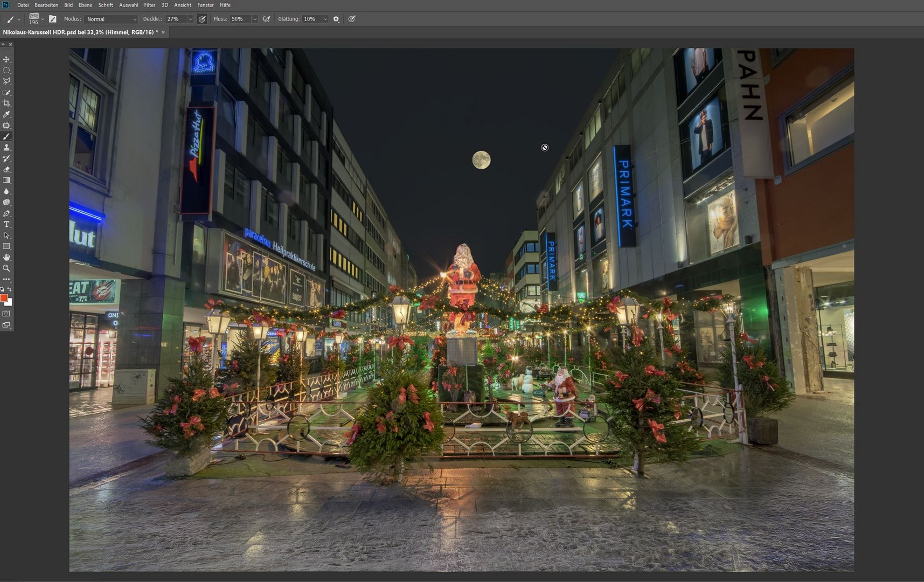Screen dimensions: 924x582
Task: Toggle pressure control for opacity
Action: pos(202,19)
